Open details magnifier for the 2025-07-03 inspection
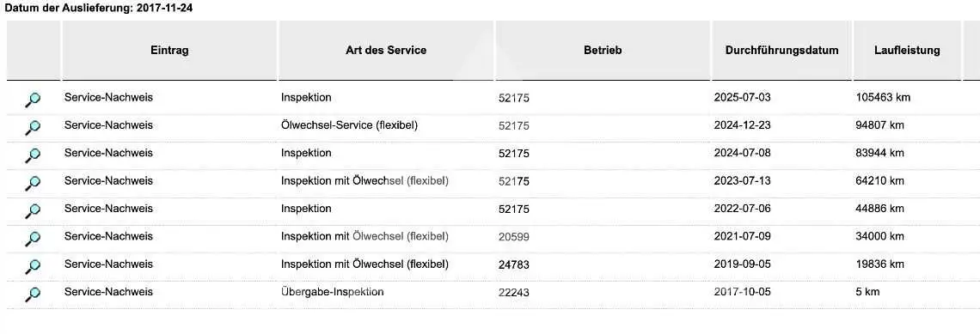980x334 pixels. [34, 100]
